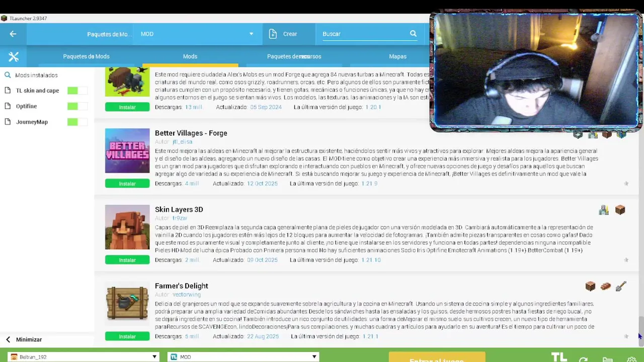Viewport: 644px width, 362px height.
Task: Open the wrench and screwdriver tools icon
Action: tap(14, 56)
